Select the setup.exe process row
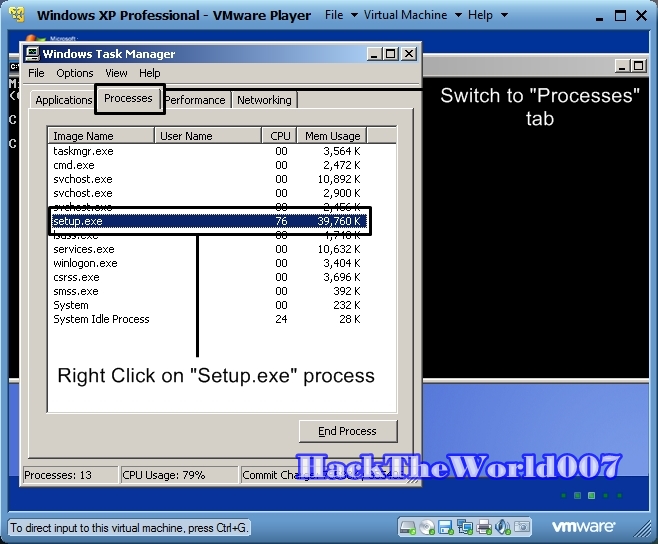658x544 pixels. 209,221
